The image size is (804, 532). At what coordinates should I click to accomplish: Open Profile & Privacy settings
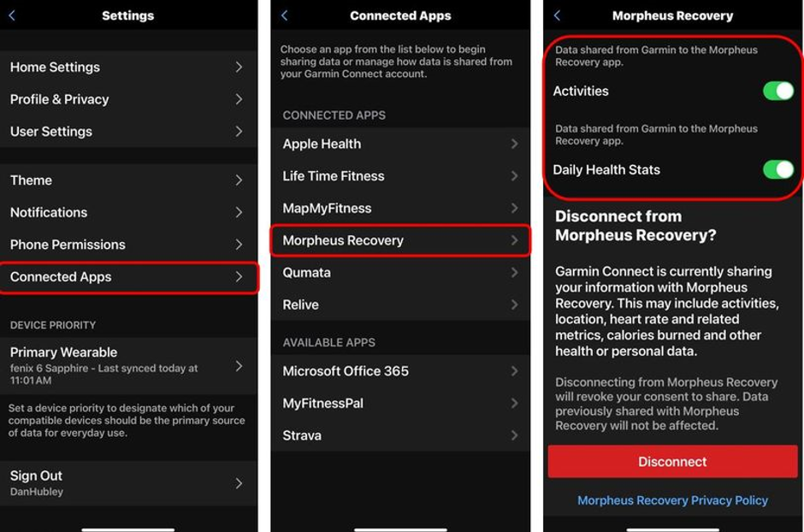coord(128,99)
